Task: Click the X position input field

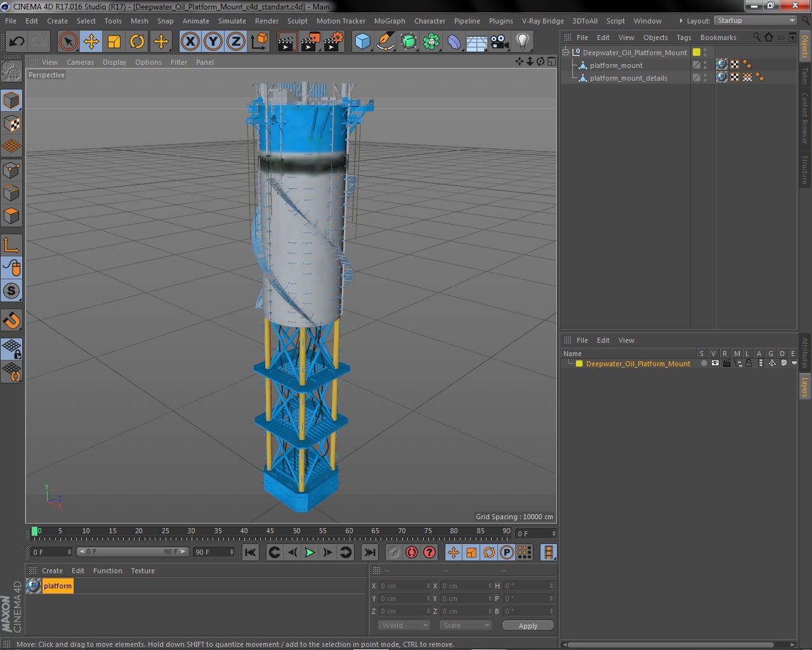Action: [x=404, y=586]
